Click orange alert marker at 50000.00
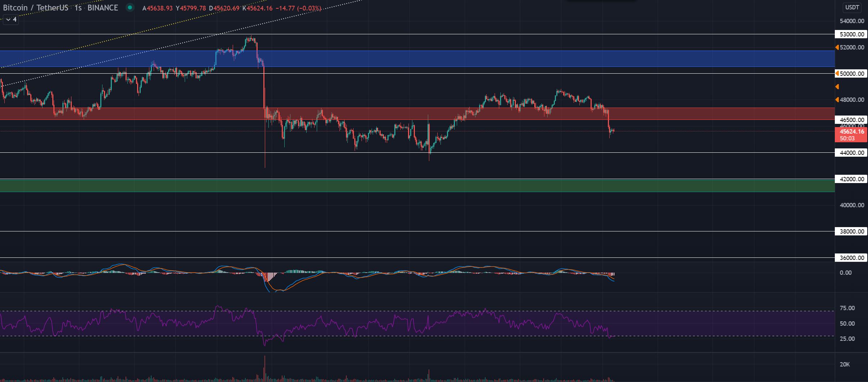 tap(837, 74)
